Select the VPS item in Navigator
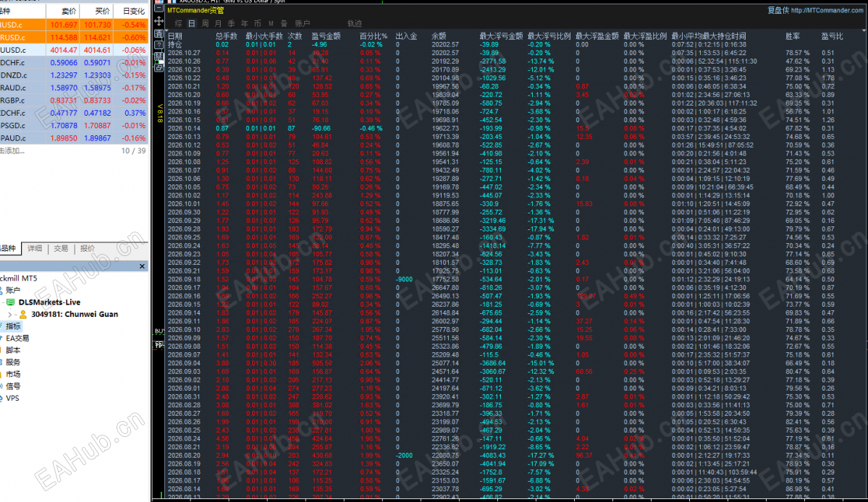The height and width of the screenshot is (502, 868). [x=12, y=399]
